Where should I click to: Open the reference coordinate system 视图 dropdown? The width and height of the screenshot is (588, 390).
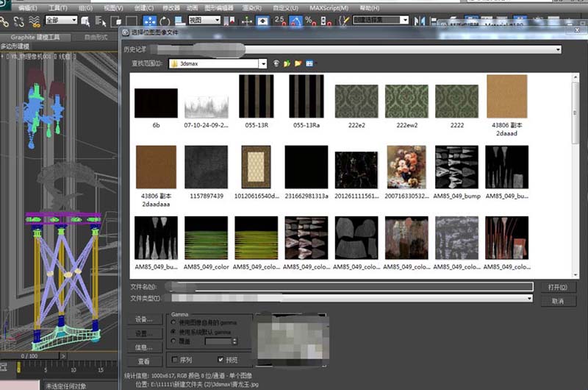(x=204, y=21)
